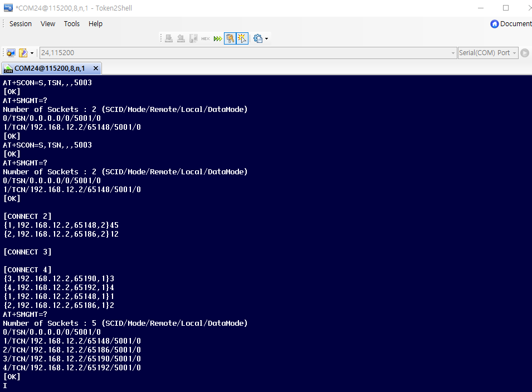Click the green triple-arrow icon
Screen dimensions: 532x392
point(218,38)
